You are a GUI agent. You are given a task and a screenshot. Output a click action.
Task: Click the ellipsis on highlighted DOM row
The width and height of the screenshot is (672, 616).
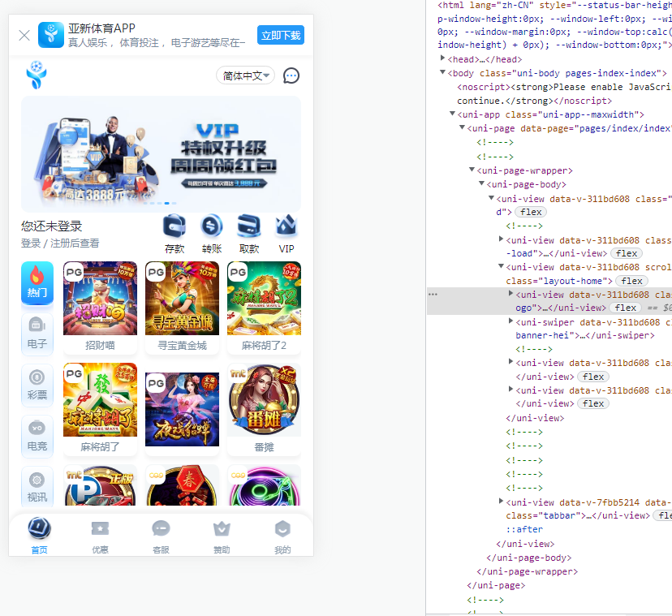pos(433,294)
